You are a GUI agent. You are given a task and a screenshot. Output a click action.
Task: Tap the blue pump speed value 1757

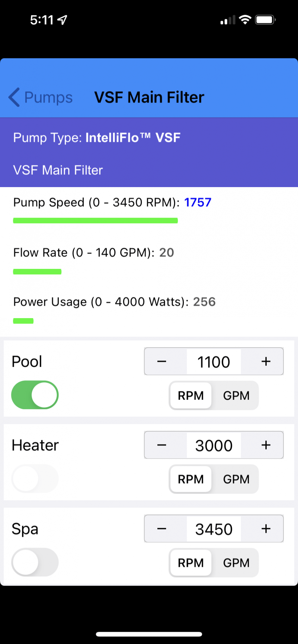click(198, 203)
